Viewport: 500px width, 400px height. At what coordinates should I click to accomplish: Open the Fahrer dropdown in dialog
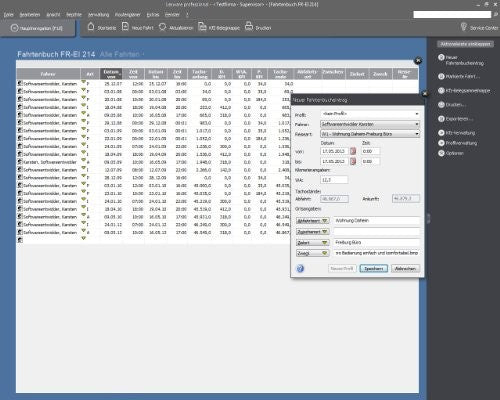417,124
